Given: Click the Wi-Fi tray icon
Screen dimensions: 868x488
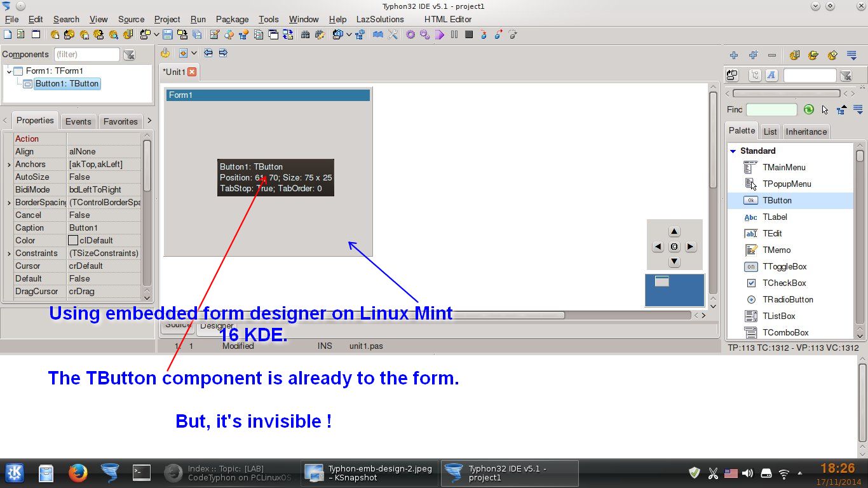Looking at the screenshot, I should (784, 473).
